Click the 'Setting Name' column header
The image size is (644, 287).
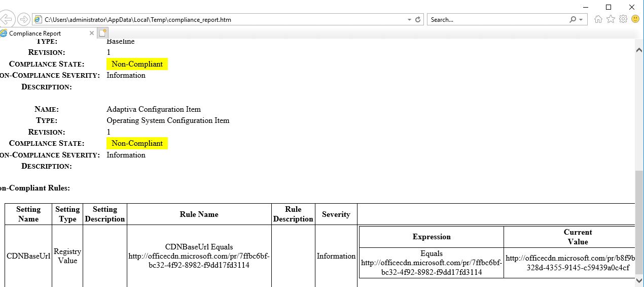(28, 214)
